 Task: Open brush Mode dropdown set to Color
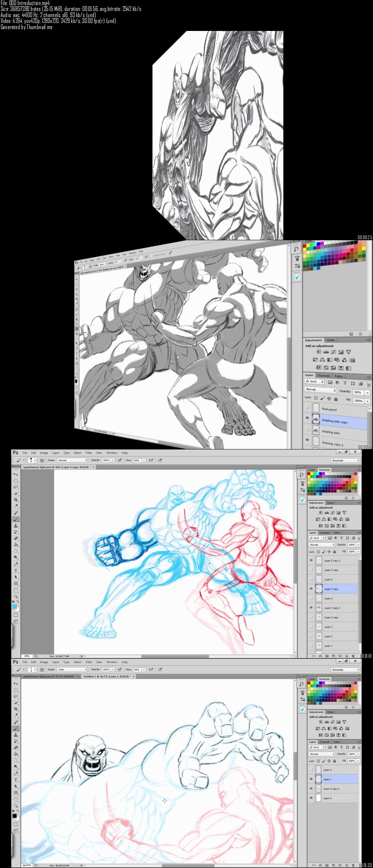point(72,670)
